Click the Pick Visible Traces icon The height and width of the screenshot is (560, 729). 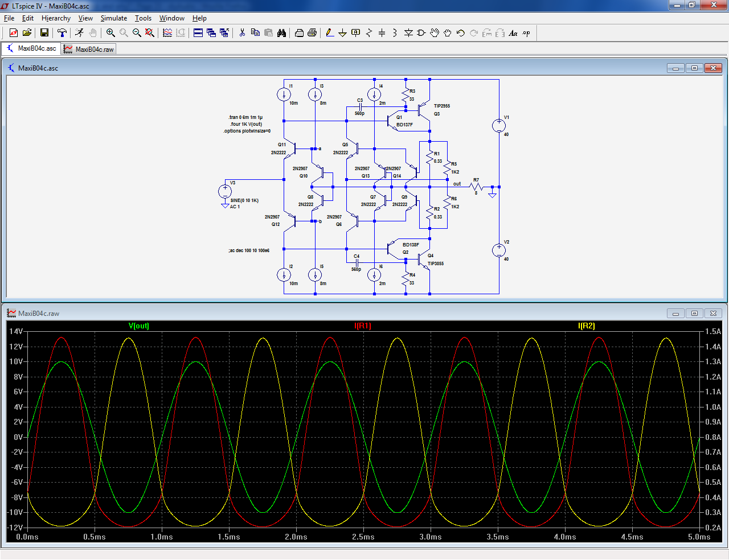coord(167,33)
